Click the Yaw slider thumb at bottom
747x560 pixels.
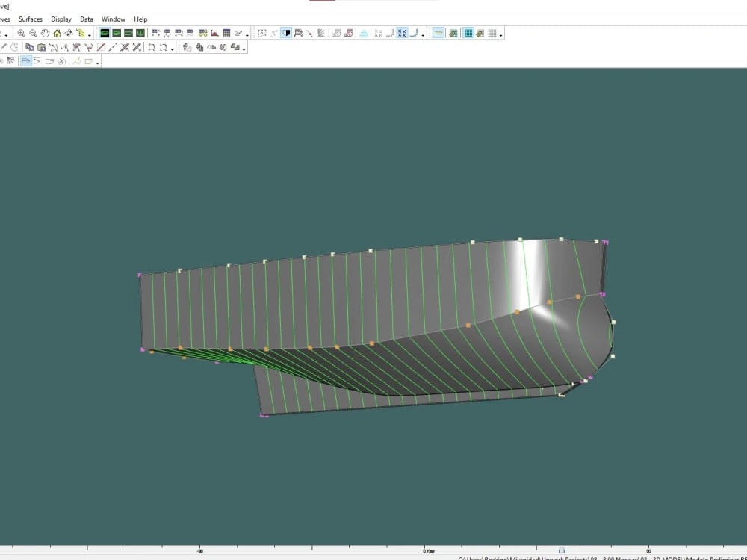click(561, 549)
